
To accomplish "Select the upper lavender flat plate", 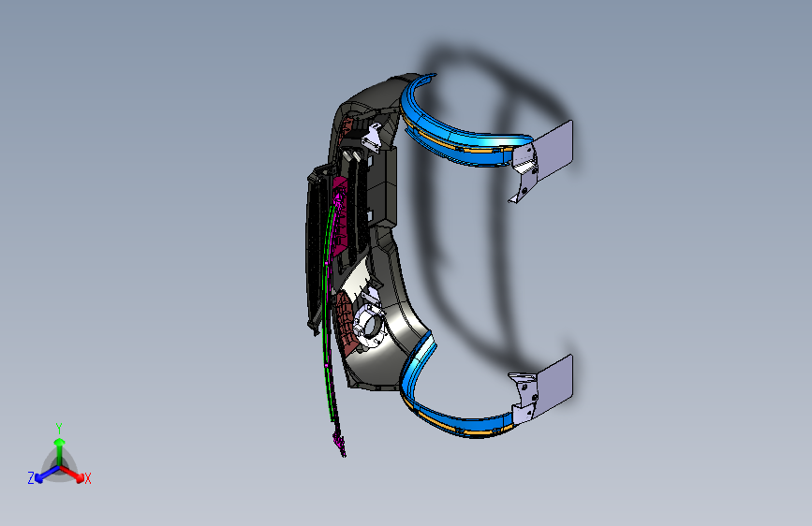I will tap(554, 150).
